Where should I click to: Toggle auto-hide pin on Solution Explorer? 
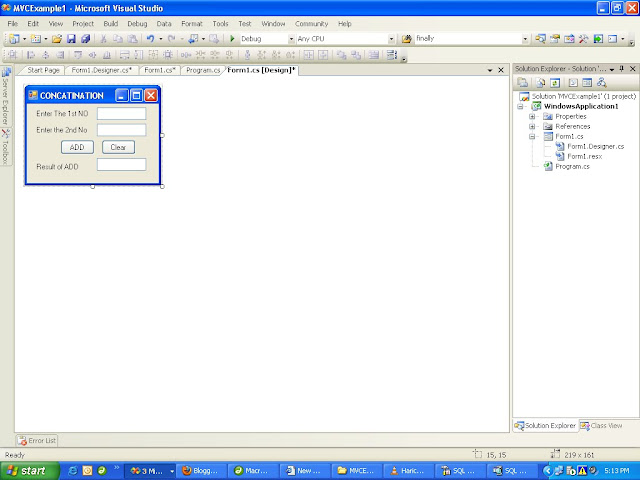(x=622, y=69)
